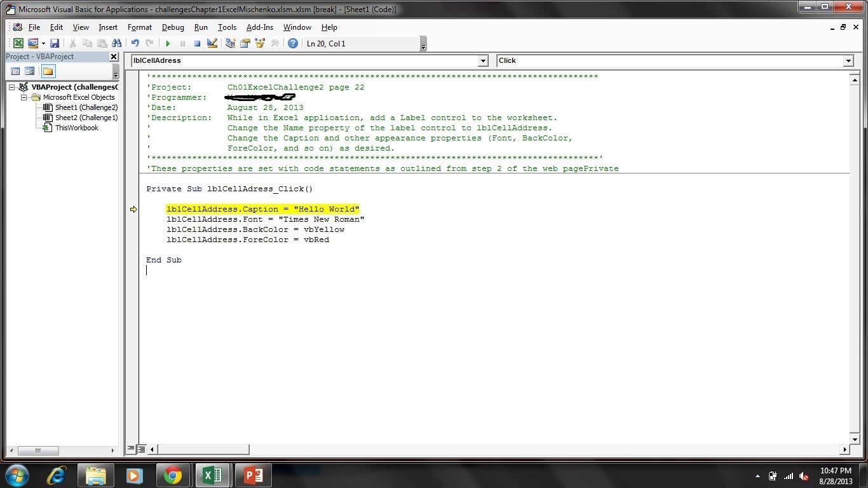Open Internet Explorer from taskbar
The image size is (868, 488).
[x=57, y=475]
